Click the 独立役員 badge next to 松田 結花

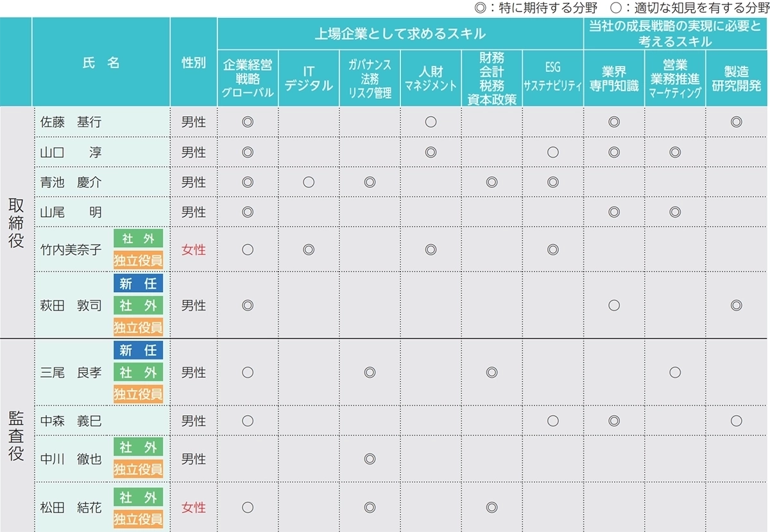coord(138,519)
